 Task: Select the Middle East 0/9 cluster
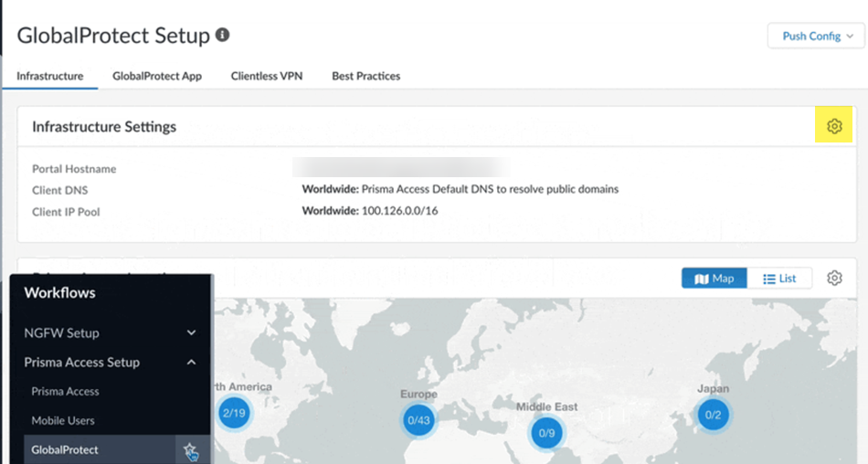click(546, 432)
